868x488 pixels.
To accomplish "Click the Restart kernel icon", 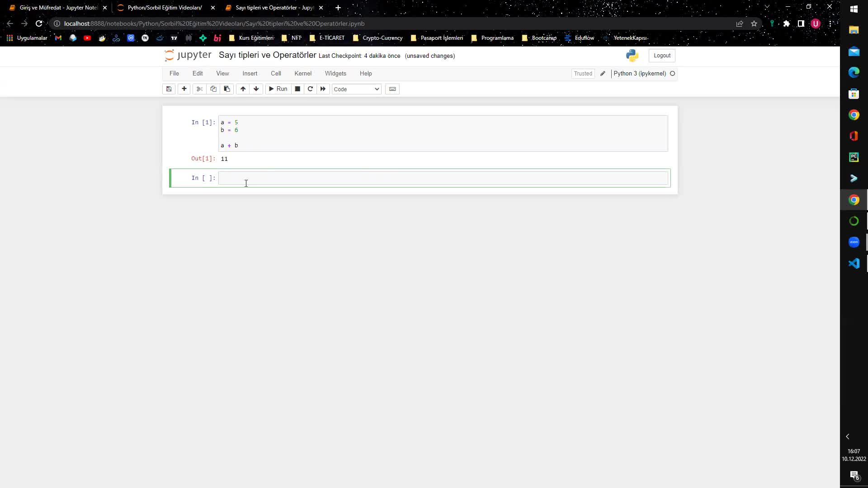I will point(311,89).
